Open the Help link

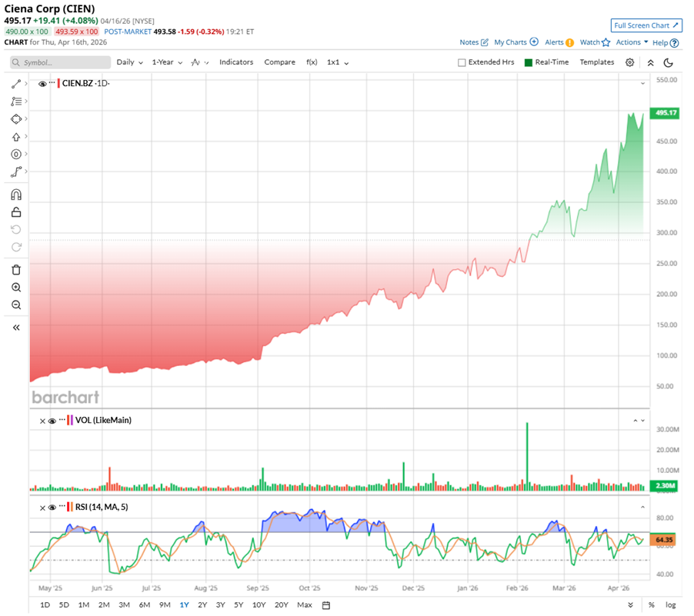(x=666, y=43)
